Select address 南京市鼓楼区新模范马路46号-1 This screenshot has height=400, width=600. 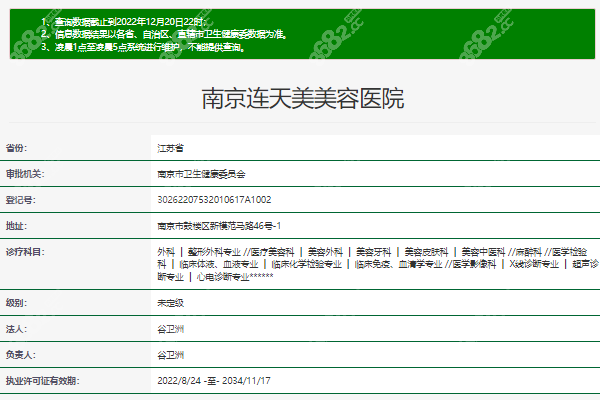219,226
